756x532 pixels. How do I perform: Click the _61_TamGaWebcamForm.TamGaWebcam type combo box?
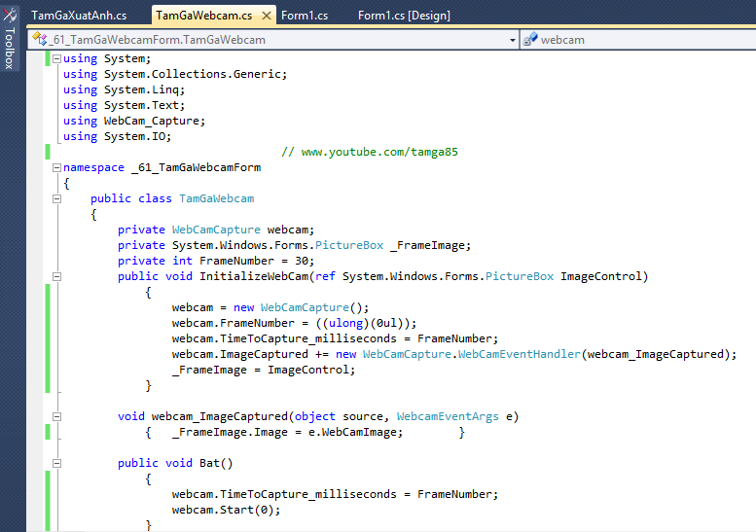click(272, 40)
